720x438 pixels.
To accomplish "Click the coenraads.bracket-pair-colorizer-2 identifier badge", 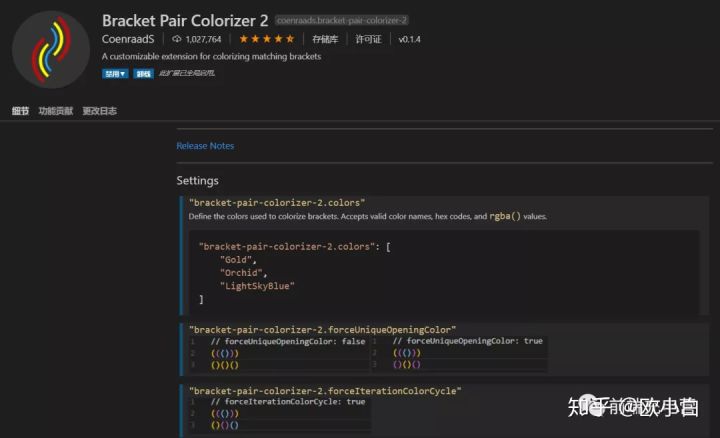I will point(342,20).
